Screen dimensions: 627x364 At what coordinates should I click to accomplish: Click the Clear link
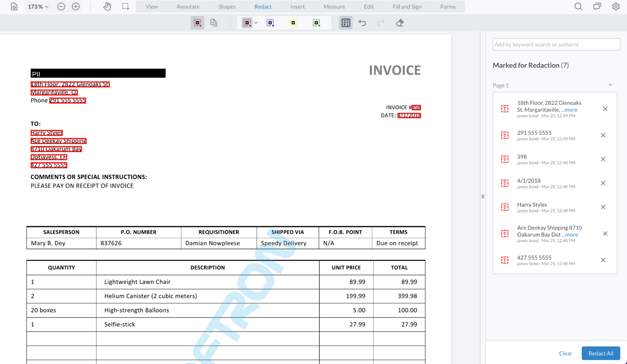565,353
